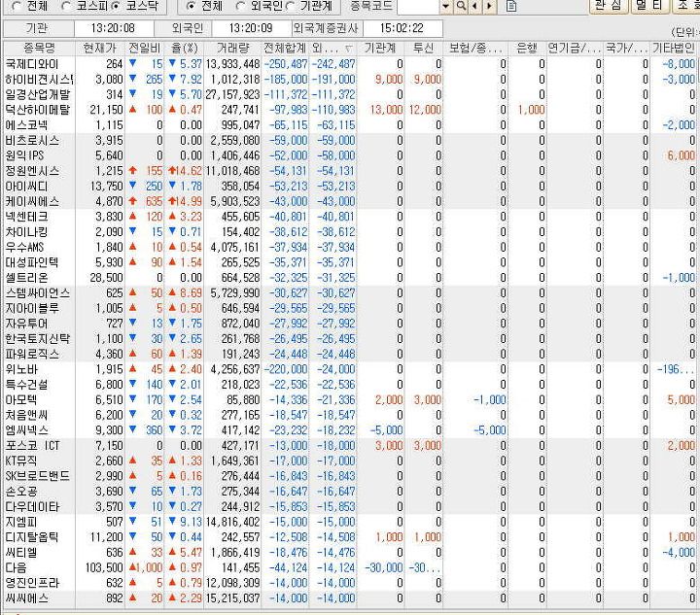This screenshot has height=615, width=700.
Task: Select the SK브로드밴드 stock row name
Action: 38,476
